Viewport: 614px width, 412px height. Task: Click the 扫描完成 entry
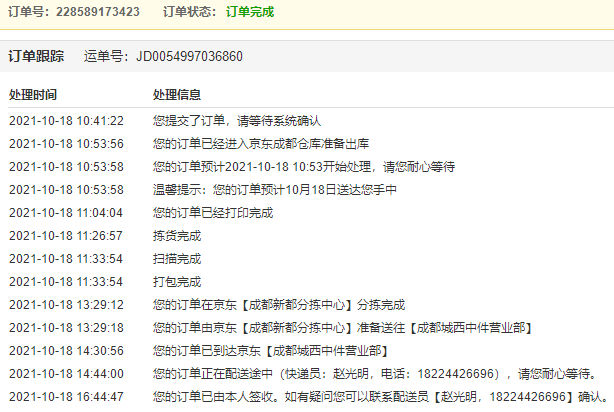tap(177, 259)
